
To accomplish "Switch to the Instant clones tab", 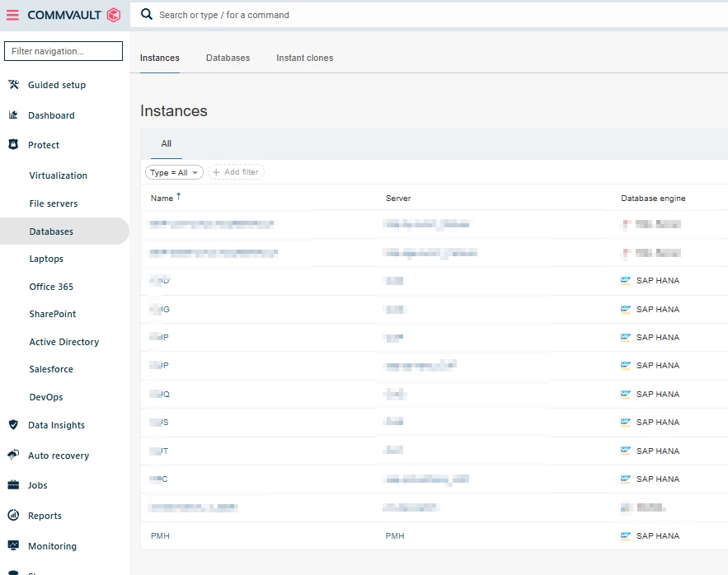I will coord(304,58).
